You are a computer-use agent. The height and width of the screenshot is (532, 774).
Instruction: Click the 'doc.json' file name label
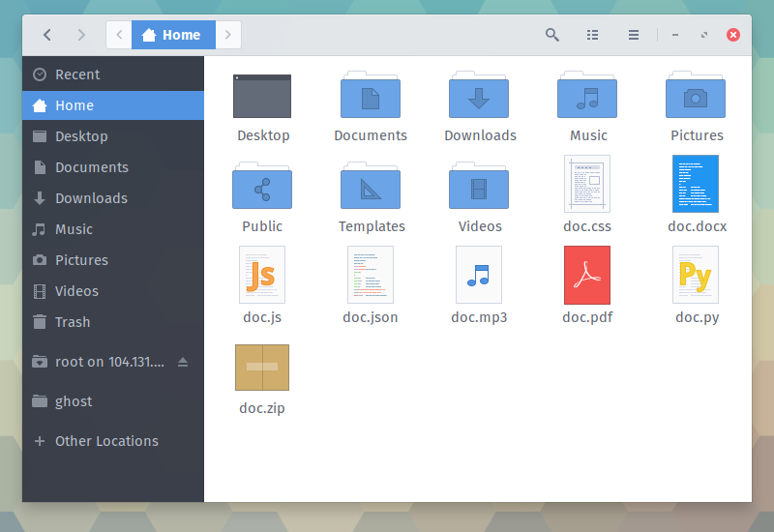click(x=371, y=317)
